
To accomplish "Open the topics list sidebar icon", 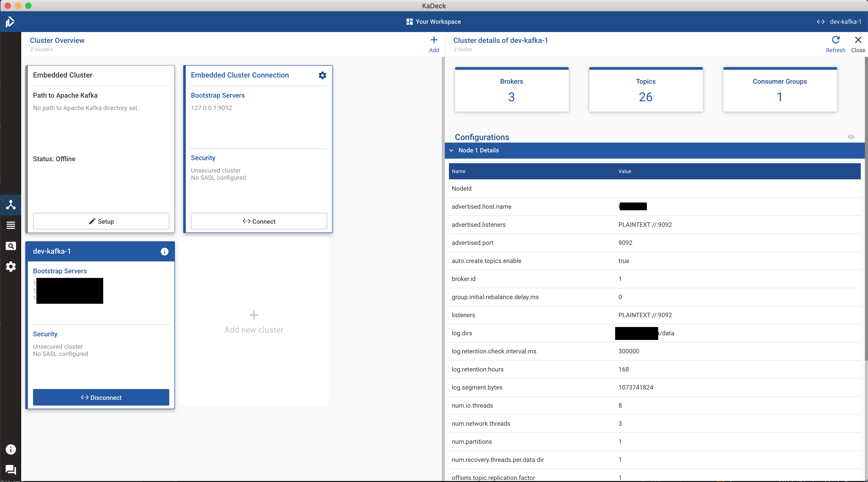I will tap(11, 225).
